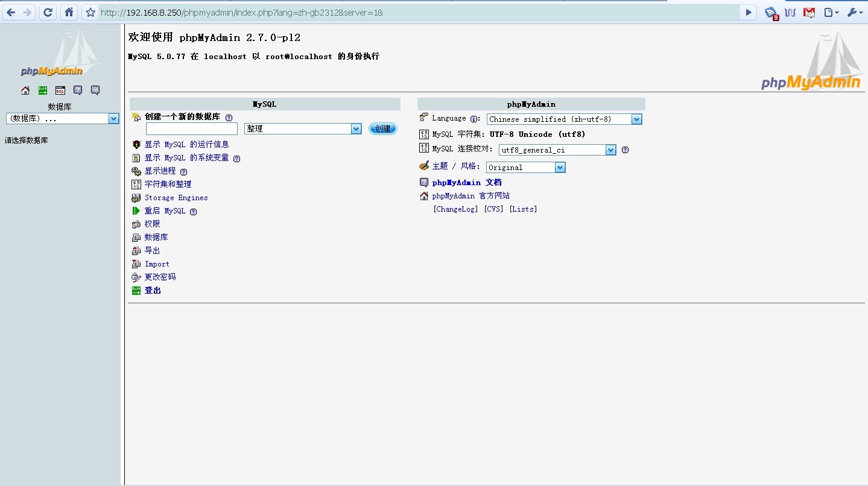Reload the page with the refresh button
This screenshot has width=868, height=486.
(48, 12)
